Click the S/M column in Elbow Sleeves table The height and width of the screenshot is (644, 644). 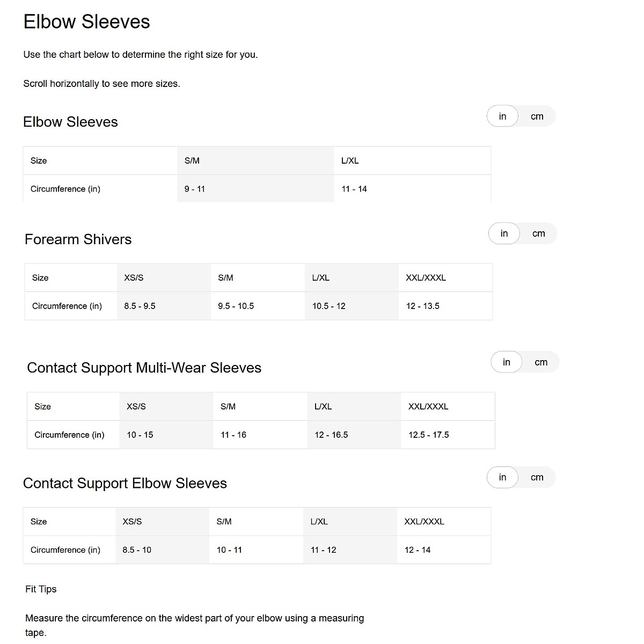pyautogui.click(x=192, y=160)
